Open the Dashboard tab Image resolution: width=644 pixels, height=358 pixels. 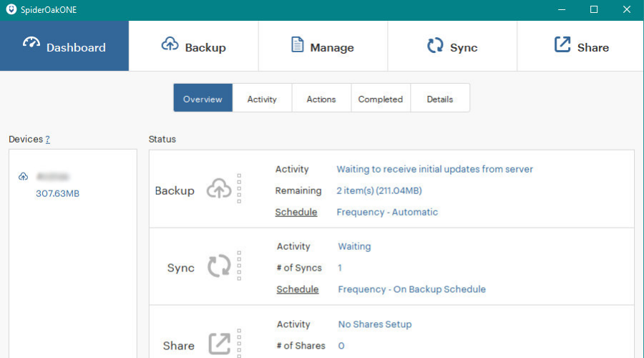click(x=64, y=46)
